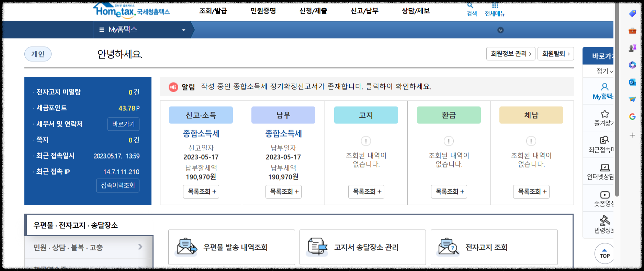Viewport: 644px width, 271px height.
Task: Open internet consultation (인터넷상담) icon
Action: pyautogui.click(x=605, y=167)
